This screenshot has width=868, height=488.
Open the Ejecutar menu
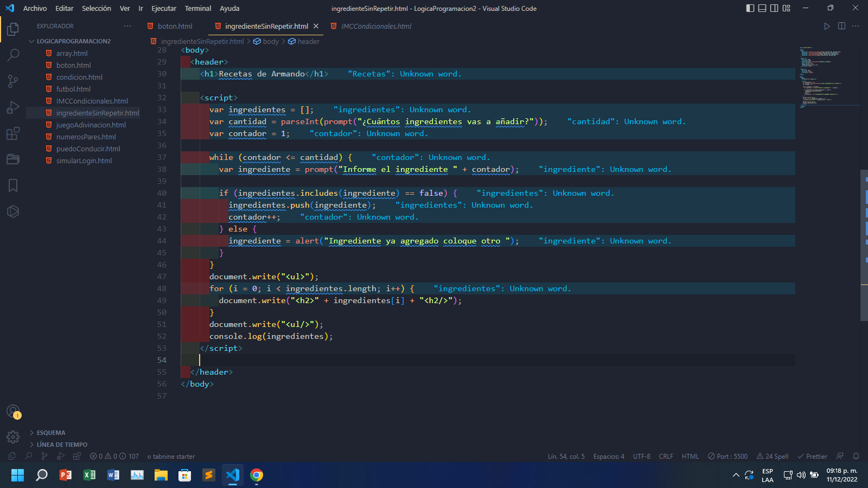tap(164, 8)
